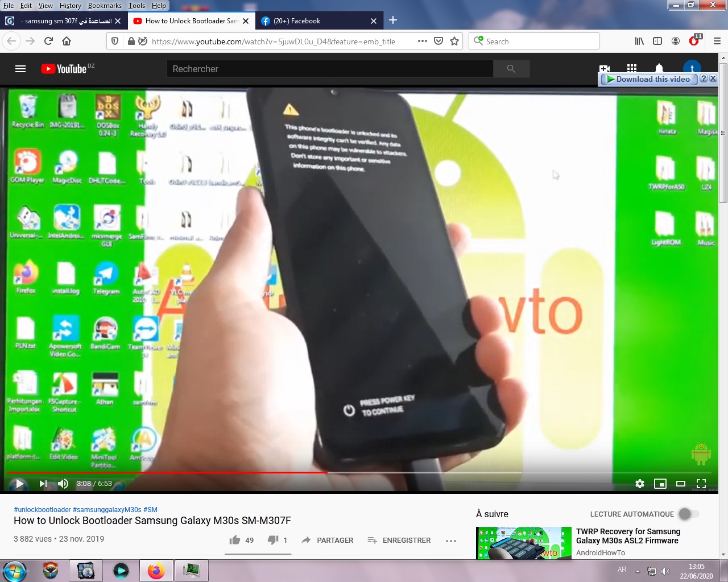Click ENREGISTRER to save the video

point(399,540)
